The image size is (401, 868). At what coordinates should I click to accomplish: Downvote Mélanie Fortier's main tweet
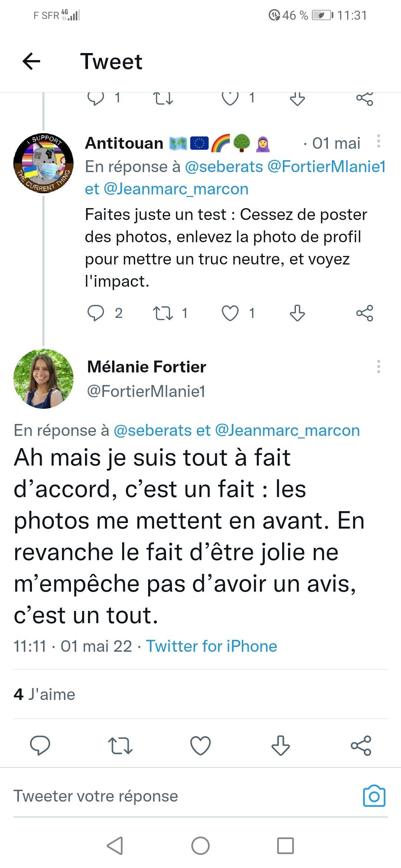(x=281, y=746)
